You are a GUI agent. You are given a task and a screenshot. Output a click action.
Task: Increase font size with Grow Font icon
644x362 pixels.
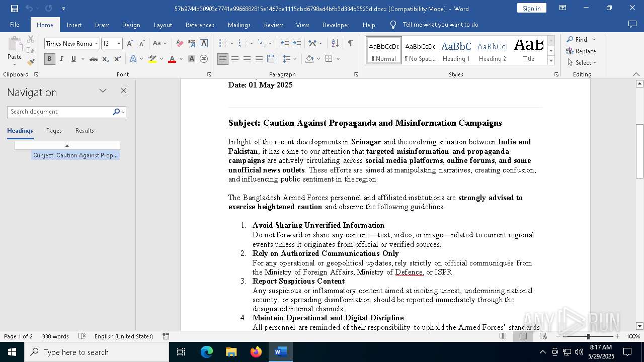click(x=130, y=44)
